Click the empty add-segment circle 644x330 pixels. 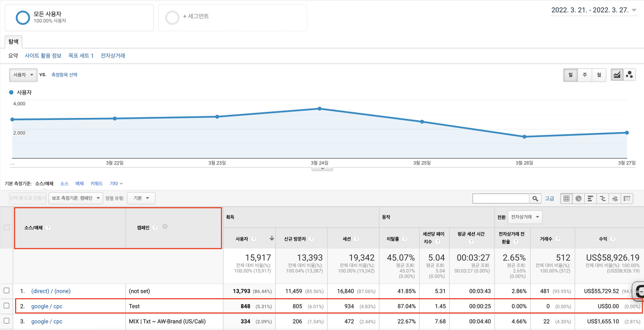[172, 18]
